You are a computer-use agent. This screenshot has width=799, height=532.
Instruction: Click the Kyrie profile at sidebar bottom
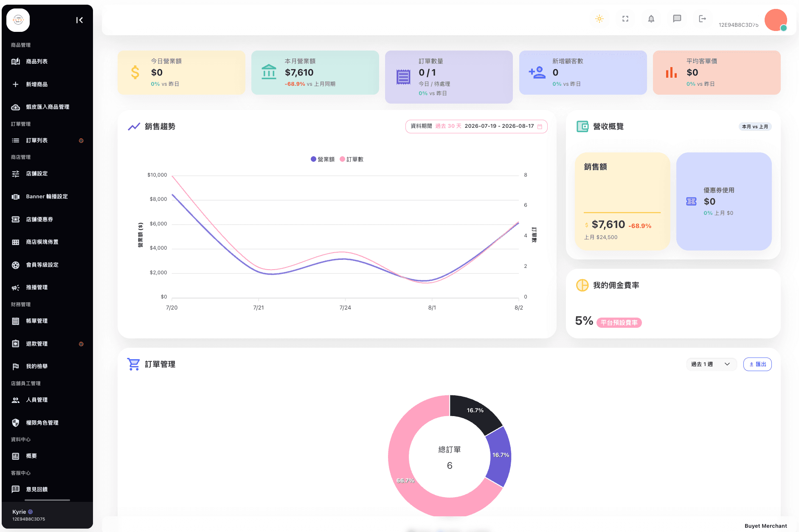tap(47, 515)
